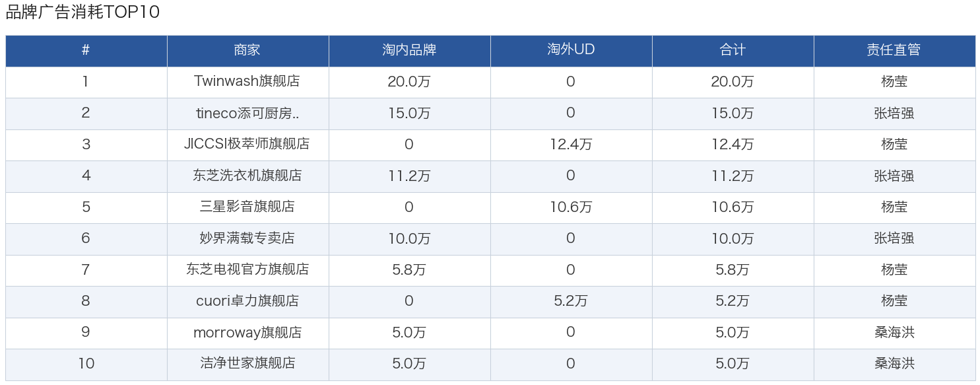Click the 商家 column header
This screenshot has width=980, height=385.
(247, 50)
